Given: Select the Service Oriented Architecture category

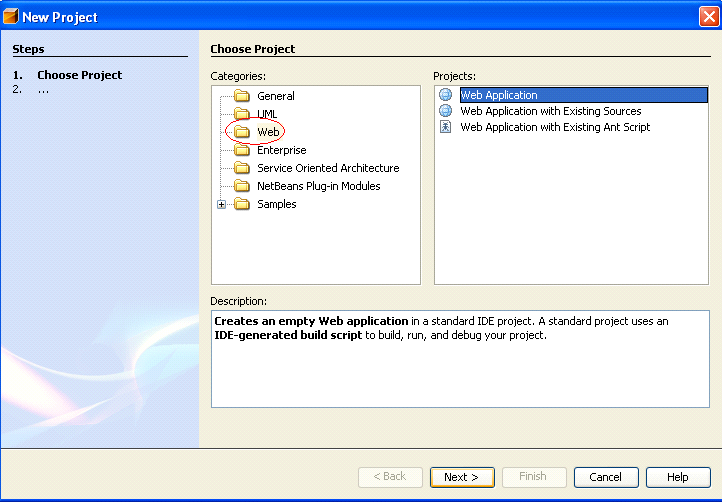Looking at the screenshot, I should 328,168.
